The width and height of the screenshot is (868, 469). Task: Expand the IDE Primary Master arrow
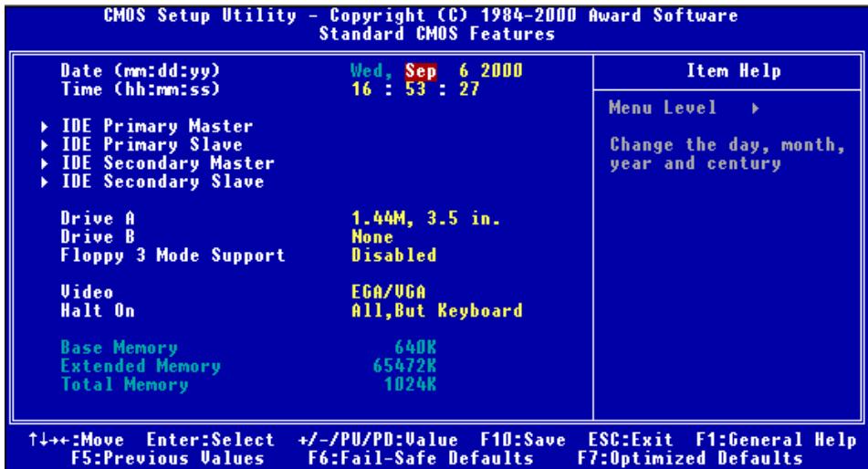pyautogui.click(x=45, y=127)
